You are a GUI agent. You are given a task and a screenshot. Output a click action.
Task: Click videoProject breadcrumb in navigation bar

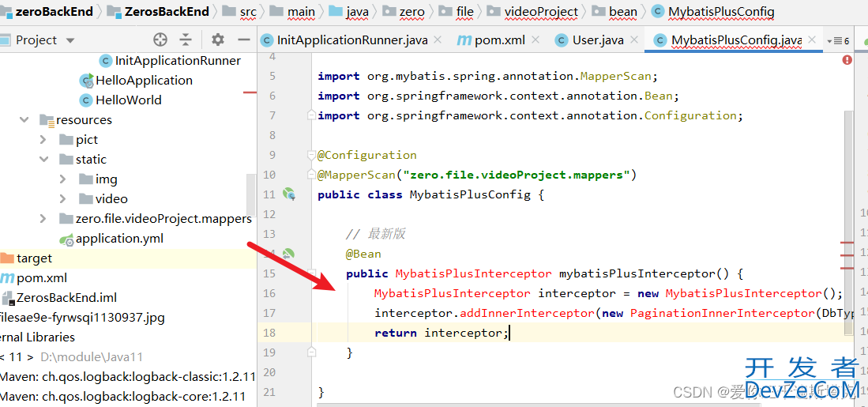pyautogui.click(x=533, y=11)
